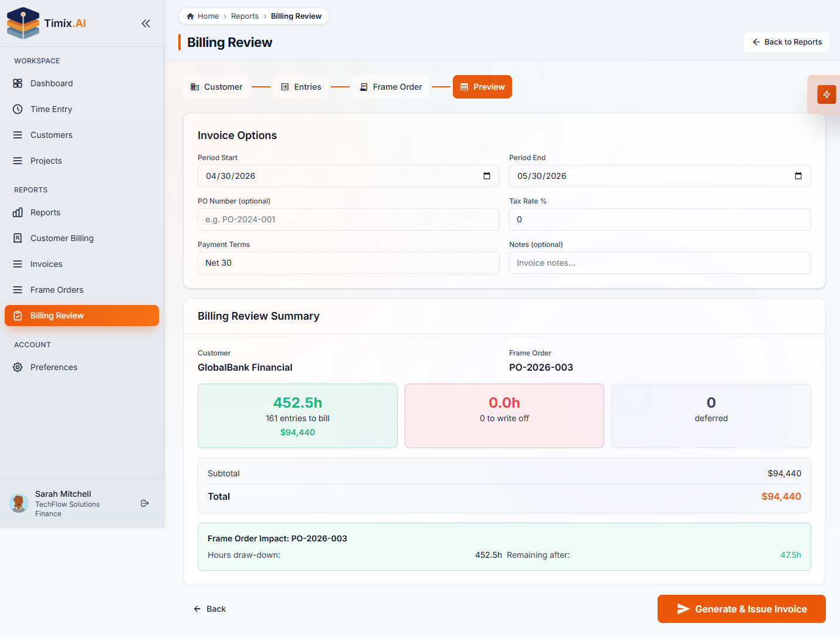Click the Period End date field

pyautogui.click(x=660, y=176)
